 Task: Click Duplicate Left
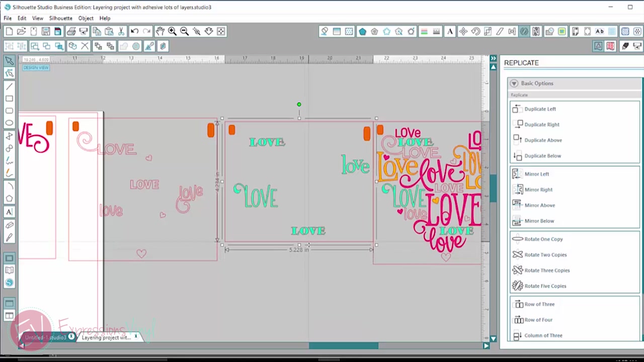pyautogui.click(x=540, y=109)
